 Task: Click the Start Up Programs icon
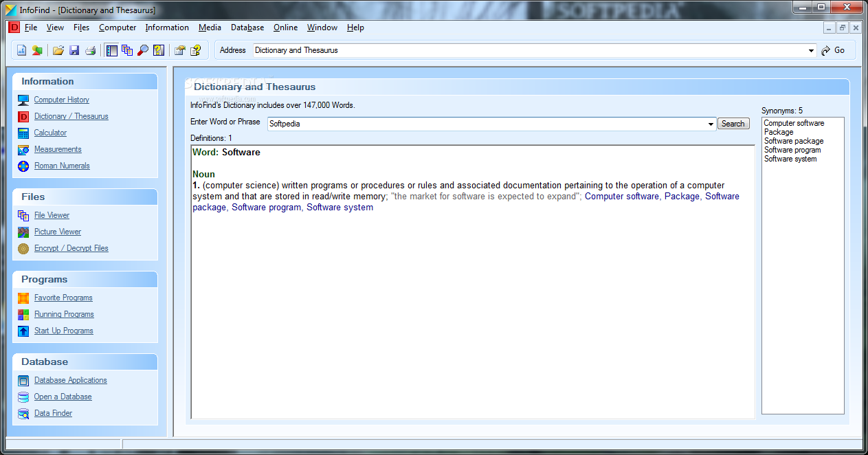click(x=23, y=331)
